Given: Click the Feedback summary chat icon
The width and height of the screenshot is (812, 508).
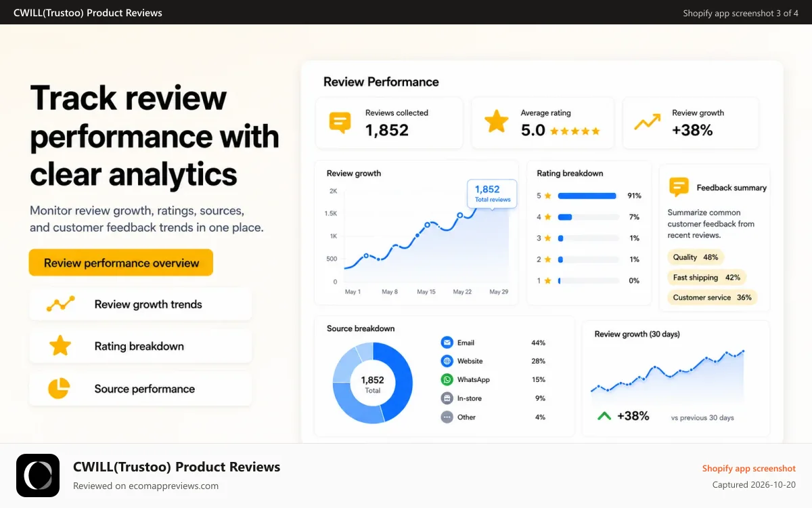Looking at the screenshot, I should (x=679, y=187).
